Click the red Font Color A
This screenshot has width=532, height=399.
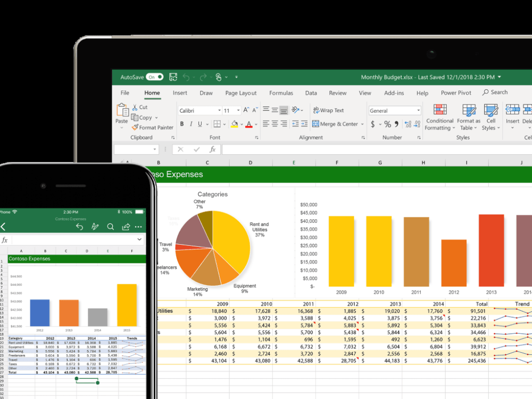coord(249,124)
